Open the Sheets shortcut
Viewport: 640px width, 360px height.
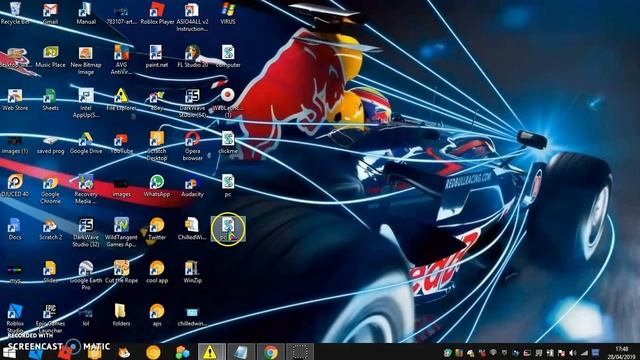click(50, 100)
